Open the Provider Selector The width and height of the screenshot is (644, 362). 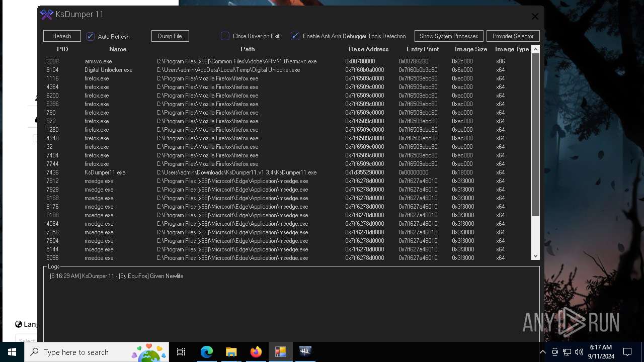[x=513, y=36]
